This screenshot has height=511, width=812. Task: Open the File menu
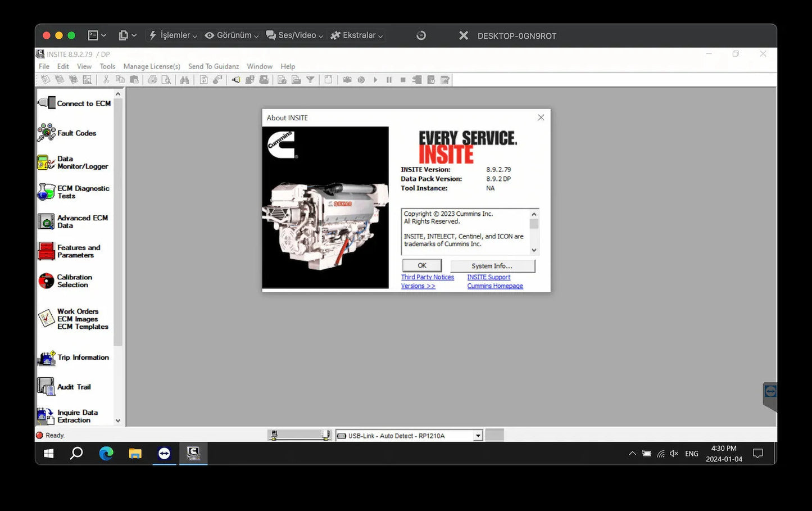click(44, 66)
